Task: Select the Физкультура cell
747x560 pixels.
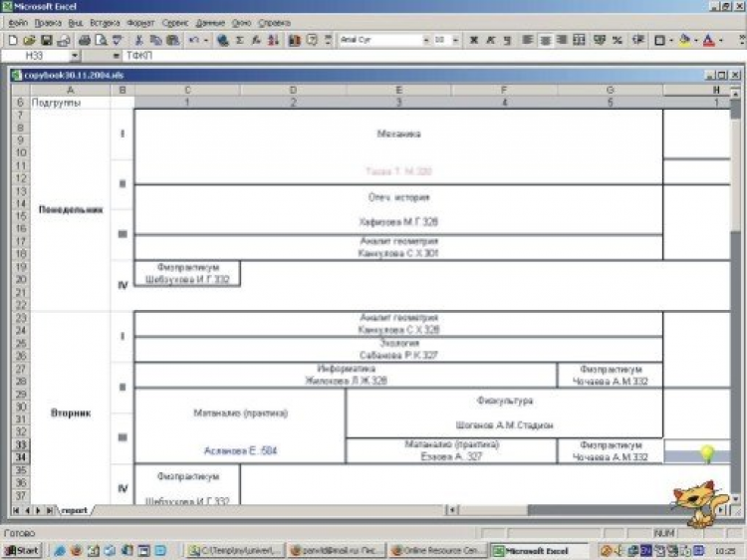Action: click(x=505, y=414)
